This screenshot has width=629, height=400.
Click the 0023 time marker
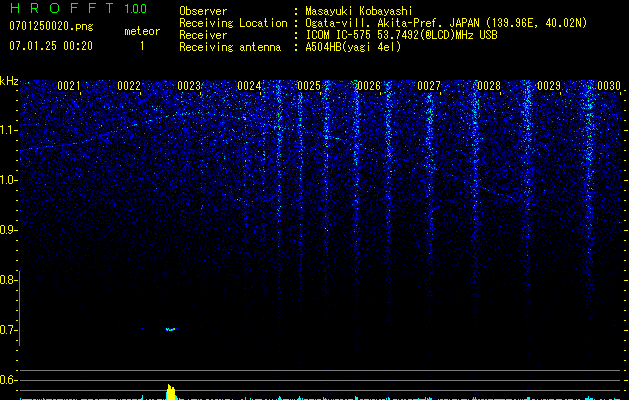189,86
